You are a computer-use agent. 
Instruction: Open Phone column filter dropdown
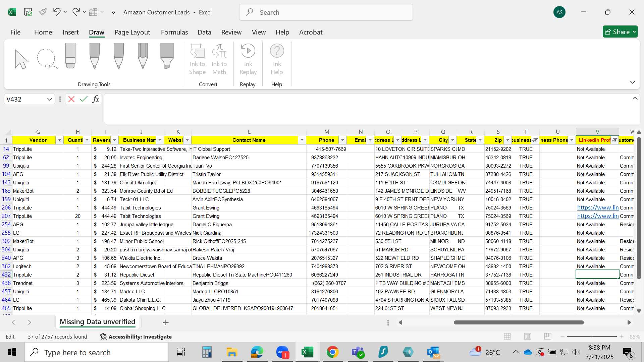[x=342, y=140]
